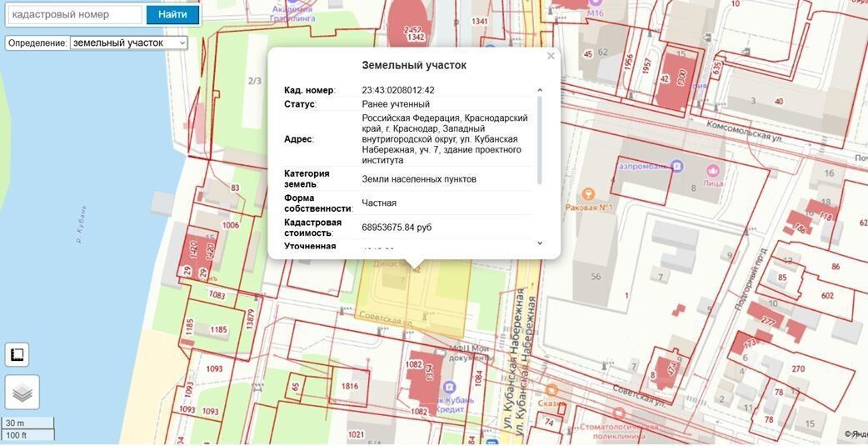Click Земли населенных пунктов value
This screenshot has width=868, height=446.
click(419, 179)
